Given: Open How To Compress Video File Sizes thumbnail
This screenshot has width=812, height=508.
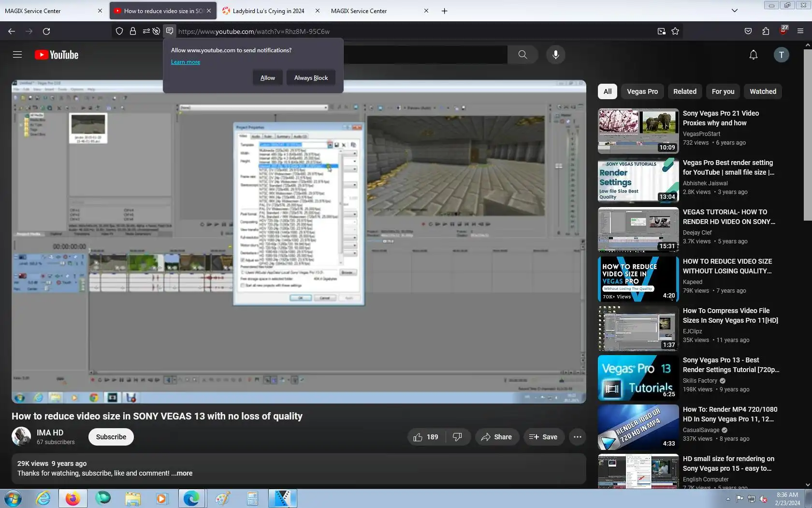Looking at the screenshot, I should [638, 329].
